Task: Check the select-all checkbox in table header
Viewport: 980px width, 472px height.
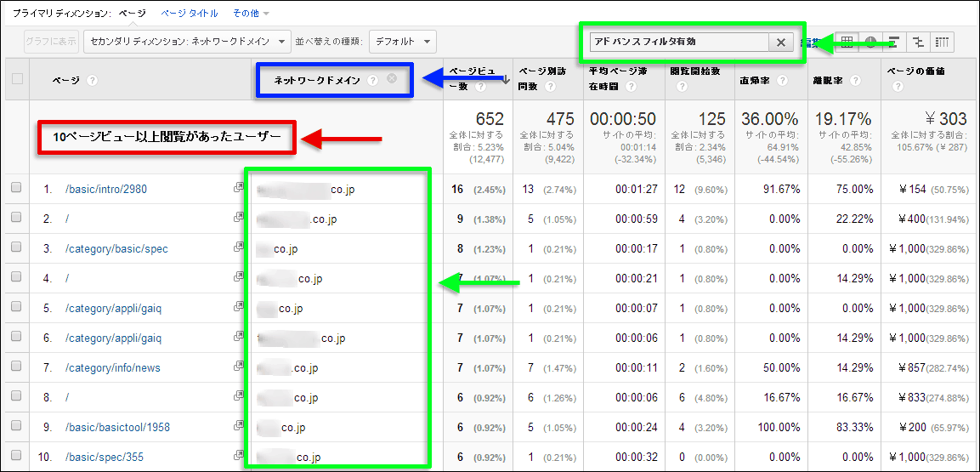Action: (17, 79)
